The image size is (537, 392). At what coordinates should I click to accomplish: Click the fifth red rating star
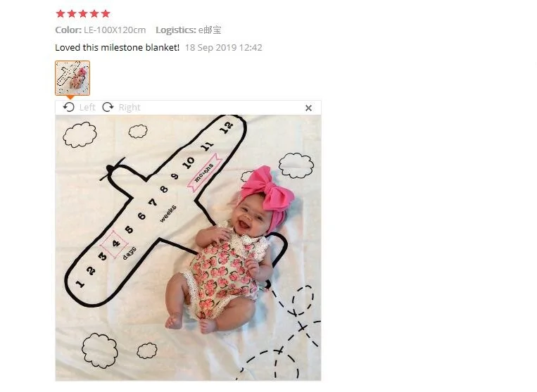(x=106, y=13)
